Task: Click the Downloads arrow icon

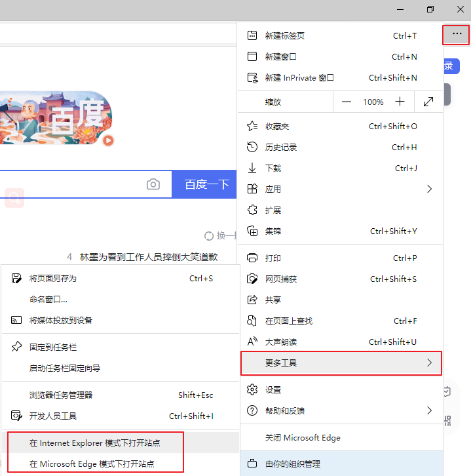Action: (252, 168)
